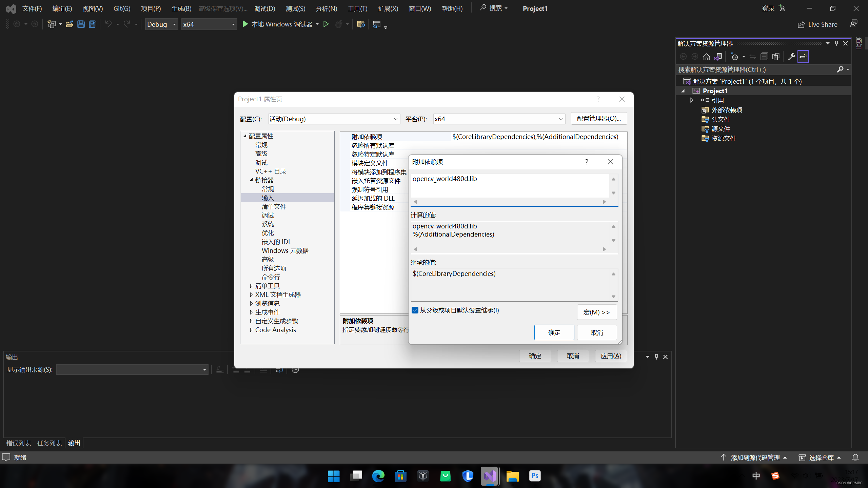Toggle the Preview Selected Items icon
The image size is (868, 488).
point(803,57)
